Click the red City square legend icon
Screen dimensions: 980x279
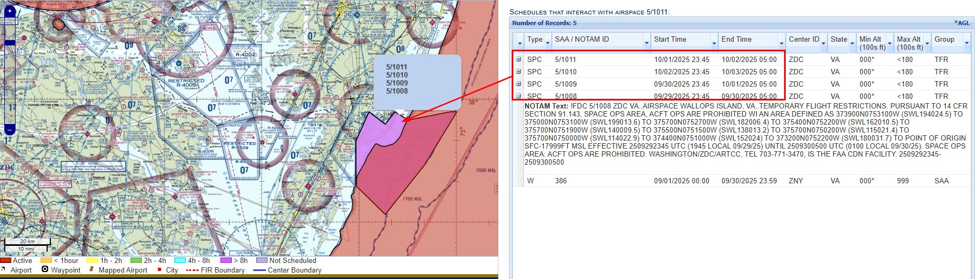159,269
